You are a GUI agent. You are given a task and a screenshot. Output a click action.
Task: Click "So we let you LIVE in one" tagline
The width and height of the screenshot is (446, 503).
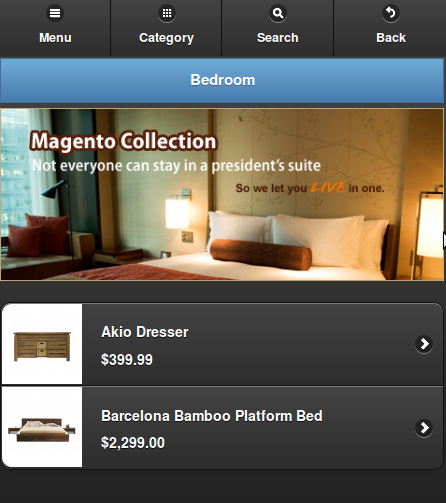click(x=310, y=188)
